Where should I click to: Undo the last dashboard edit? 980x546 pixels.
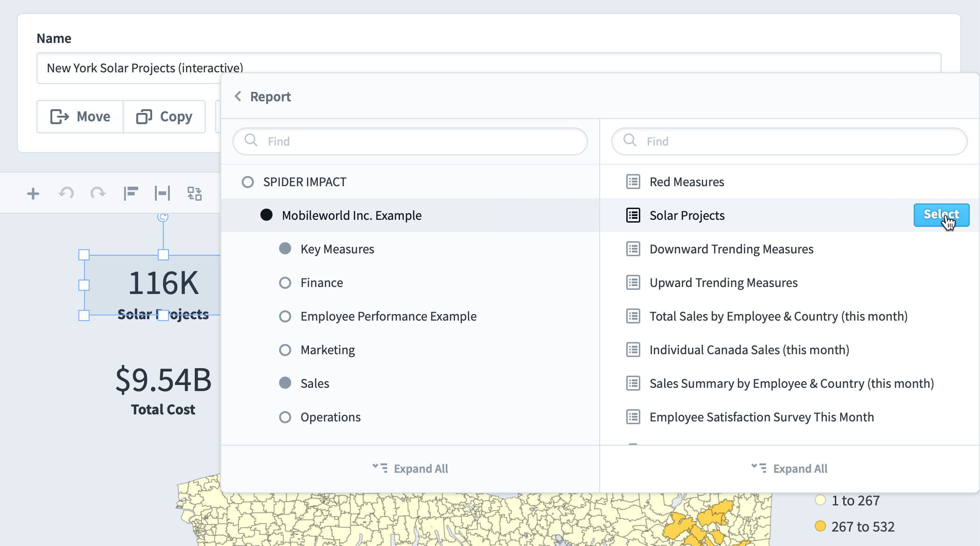pos(66,193)
